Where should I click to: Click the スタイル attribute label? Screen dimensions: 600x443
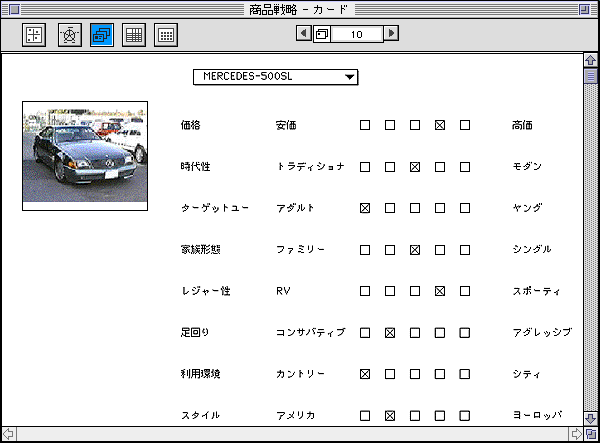coord(201,415)
